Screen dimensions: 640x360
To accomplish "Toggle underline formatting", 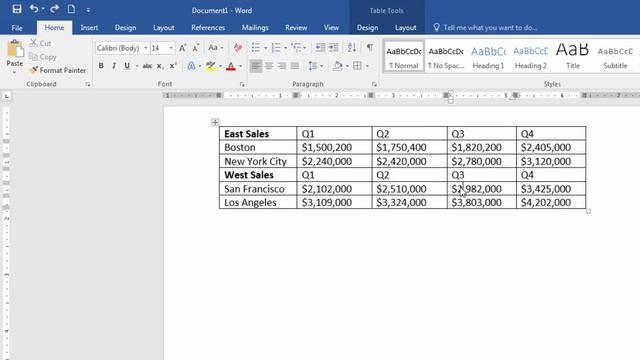I will tap(127, 66).
